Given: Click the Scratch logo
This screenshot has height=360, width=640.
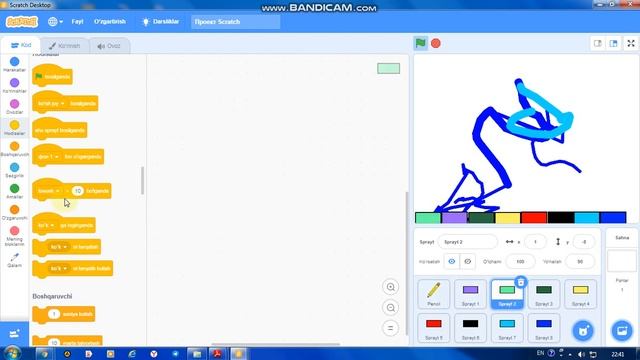Looking at the screenshot, I should [22, 22].
